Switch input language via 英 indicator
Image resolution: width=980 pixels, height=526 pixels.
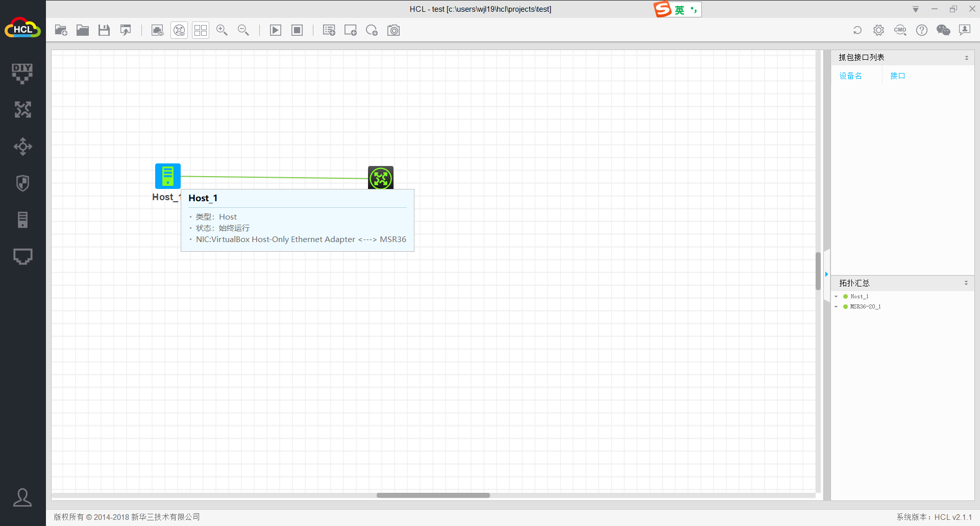point(679,10)
